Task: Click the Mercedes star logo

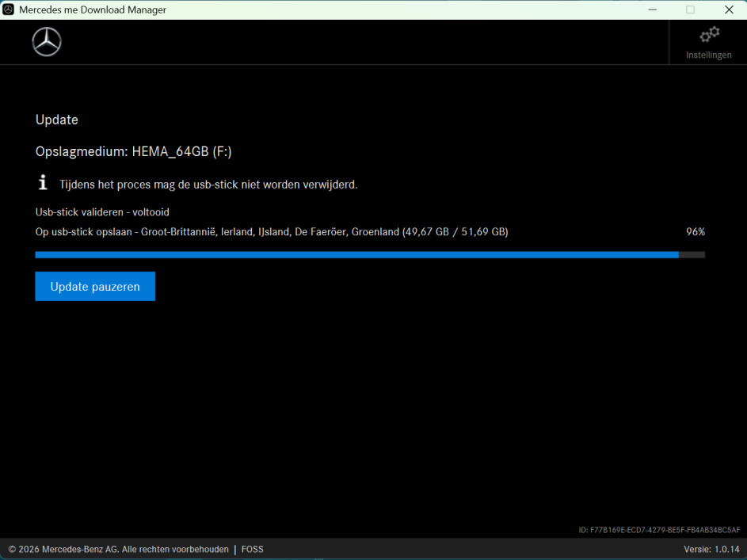Action: (x=47, y=42)
